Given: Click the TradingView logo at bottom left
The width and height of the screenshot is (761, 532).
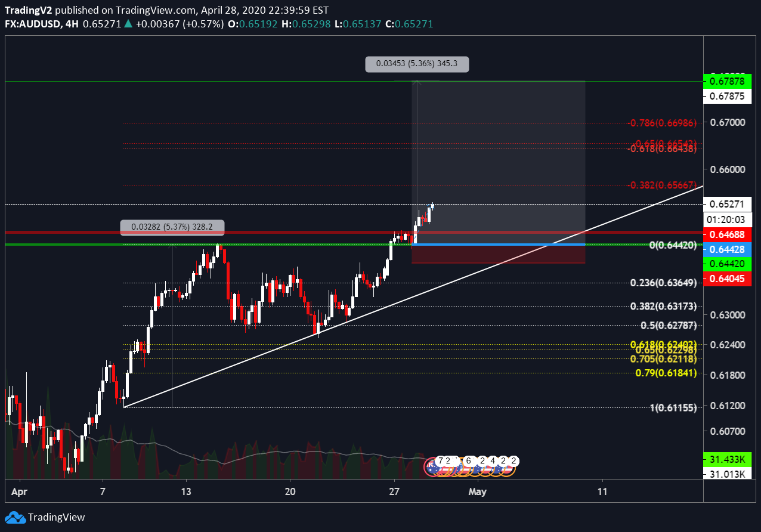Looking at the screenshot, I should click(x=45, y=517).
